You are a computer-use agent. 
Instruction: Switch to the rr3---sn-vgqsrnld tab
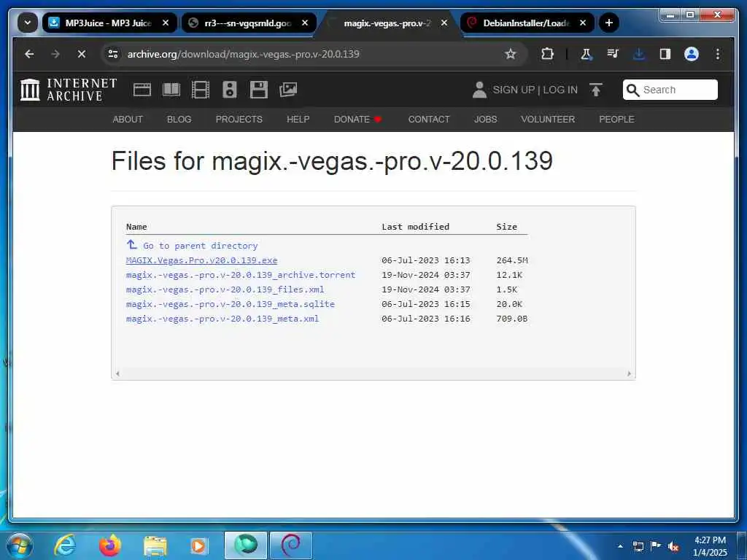click(x=248, y=23)
